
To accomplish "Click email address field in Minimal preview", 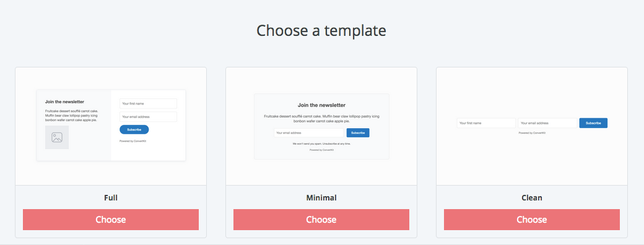I will tap(308, 133).
